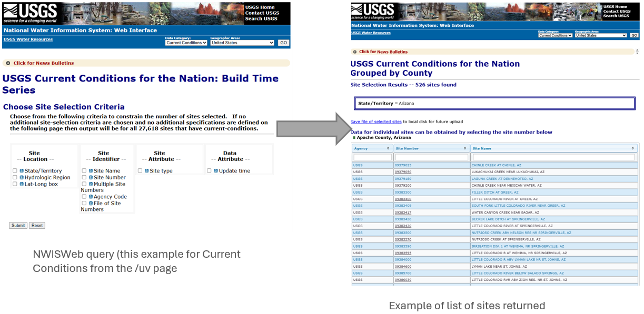Click the News Bulletins expand icon on query page

click(x=8, y=63)
